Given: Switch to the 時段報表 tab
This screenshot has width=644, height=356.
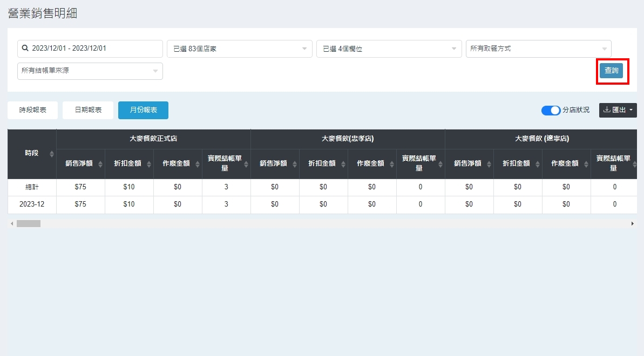Looking at the screenshot, I should pos(33,110).
